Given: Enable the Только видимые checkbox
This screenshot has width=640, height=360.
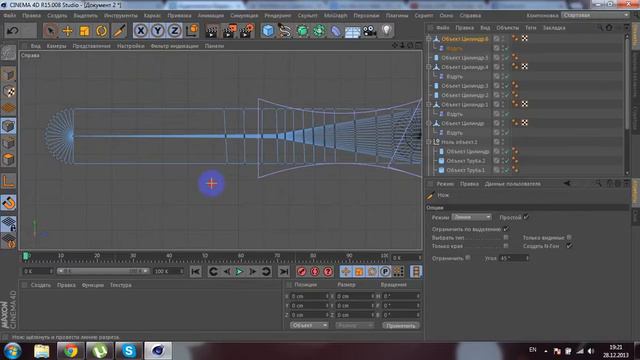Looking at the screenshot, I should 569,237.
